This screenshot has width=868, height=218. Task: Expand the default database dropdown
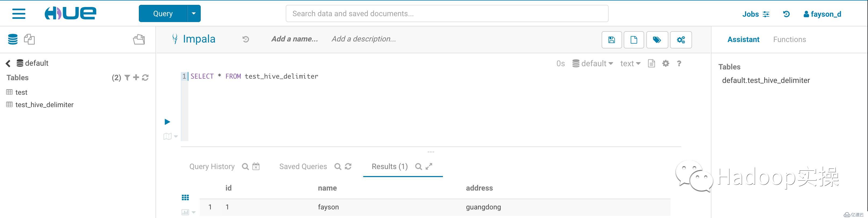(593, 64)
